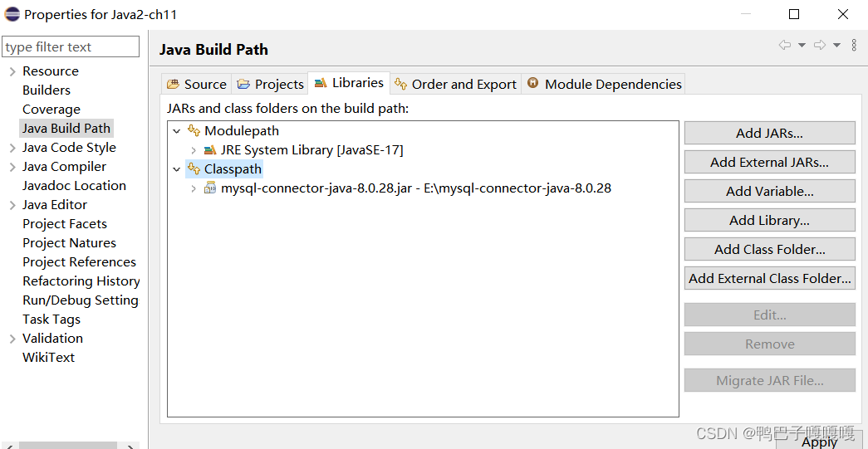Click the mysql-connector jar file icon
Screen dimensions: 868x449
point(210,188)
